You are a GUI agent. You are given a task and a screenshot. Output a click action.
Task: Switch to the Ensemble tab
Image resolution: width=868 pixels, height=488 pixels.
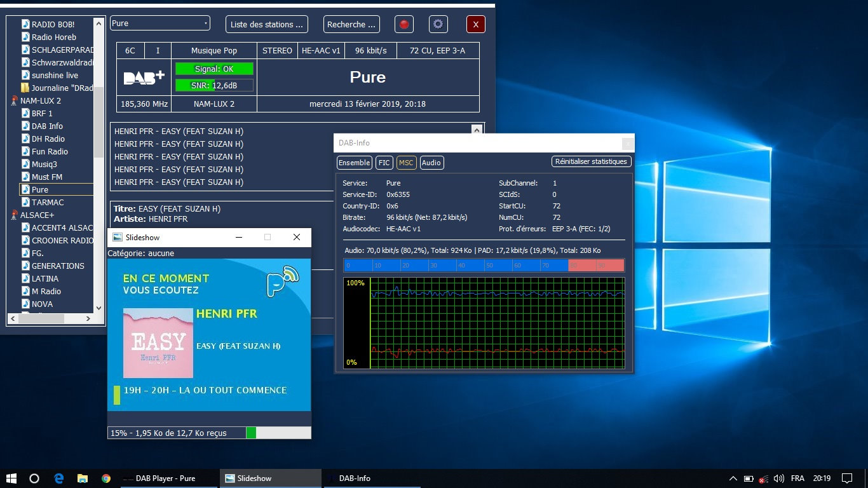354,163
